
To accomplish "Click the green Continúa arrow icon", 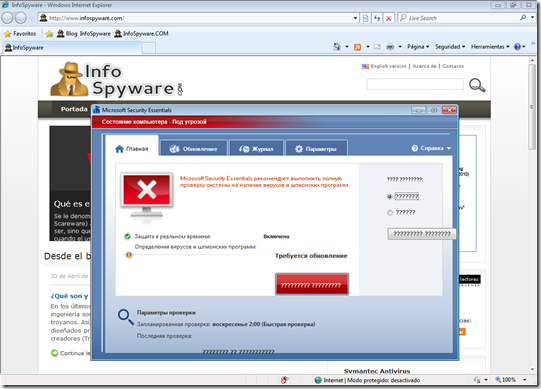I will tap(54, 353).
